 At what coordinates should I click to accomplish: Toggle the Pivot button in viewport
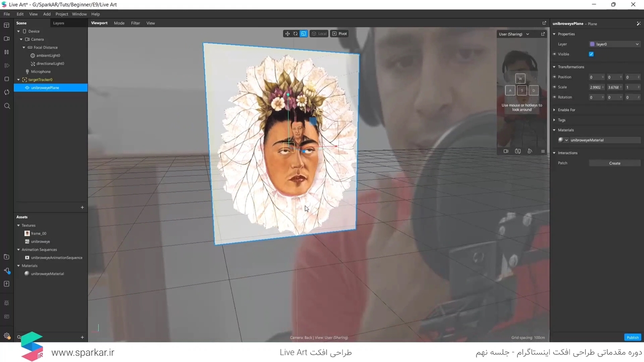[339, 34]
